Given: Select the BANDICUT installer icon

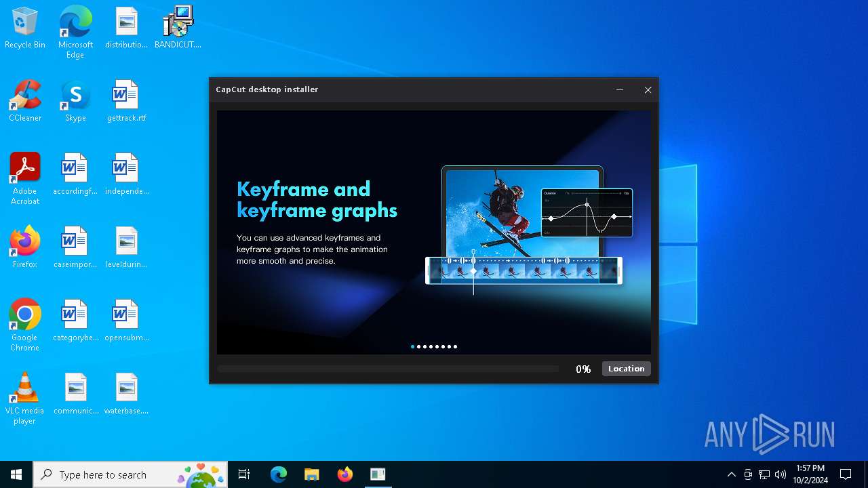Looking at the screenshot, I should pyautogui.click(x=178, y=28).
